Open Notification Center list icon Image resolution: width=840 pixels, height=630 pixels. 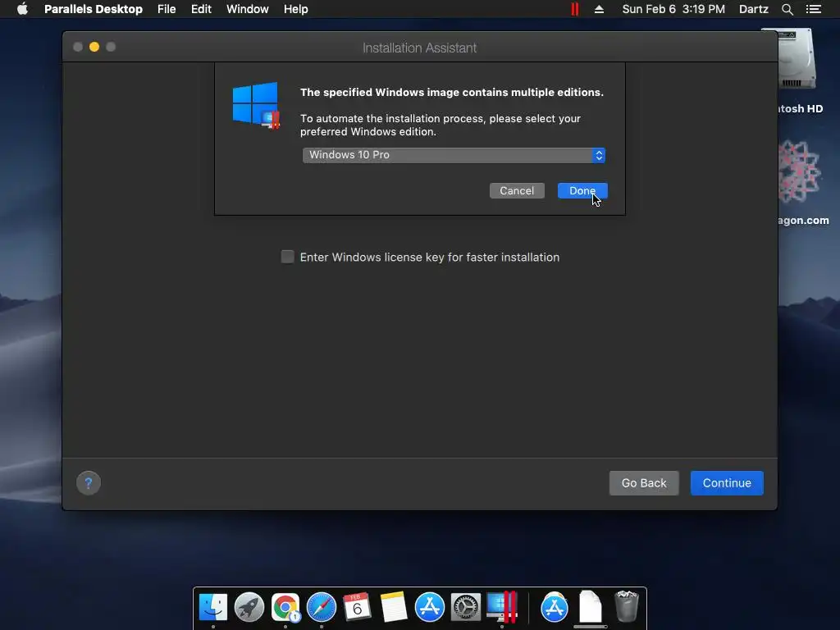tap(814, 9)
